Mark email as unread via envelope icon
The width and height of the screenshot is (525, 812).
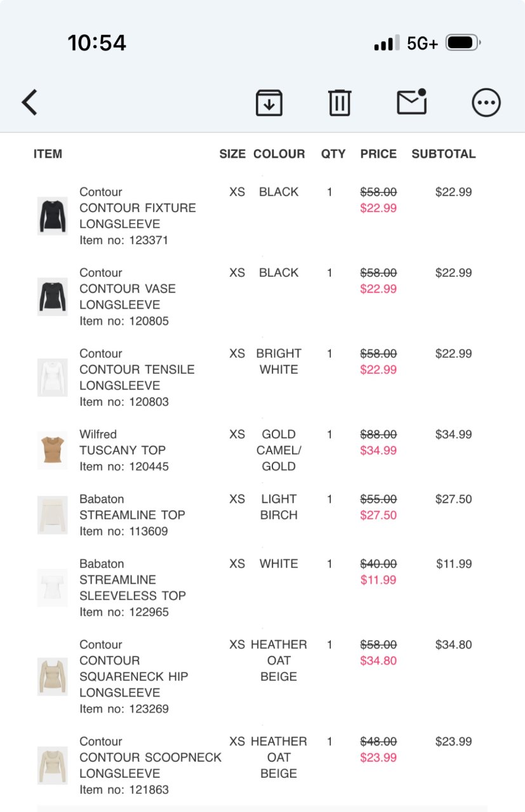coord(412,102)
